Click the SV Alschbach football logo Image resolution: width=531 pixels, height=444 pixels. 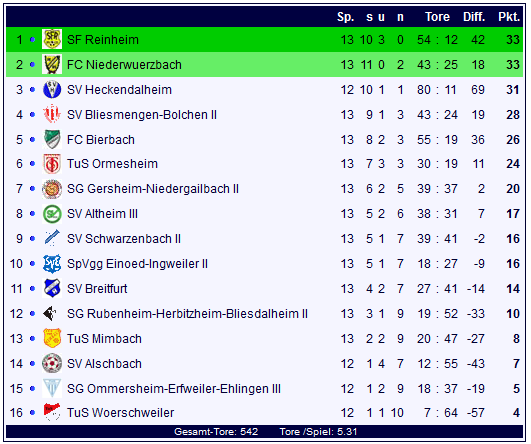coord(52,363)
